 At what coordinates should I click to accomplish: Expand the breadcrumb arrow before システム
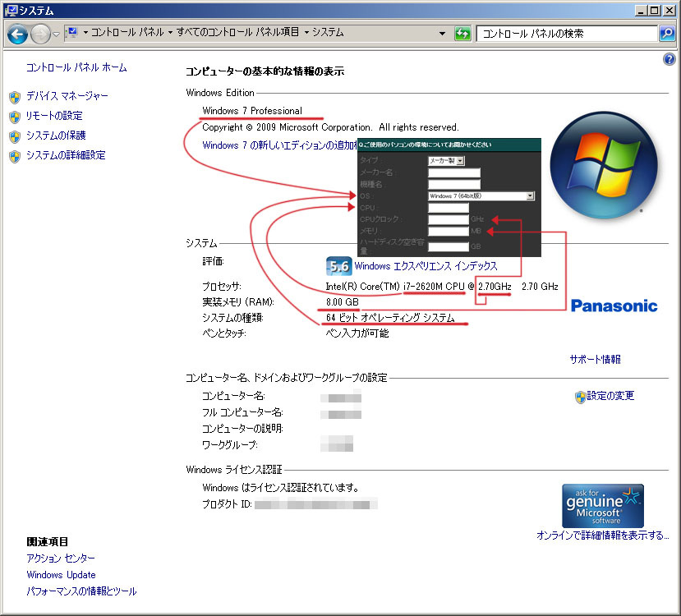(x=306, y=32)
